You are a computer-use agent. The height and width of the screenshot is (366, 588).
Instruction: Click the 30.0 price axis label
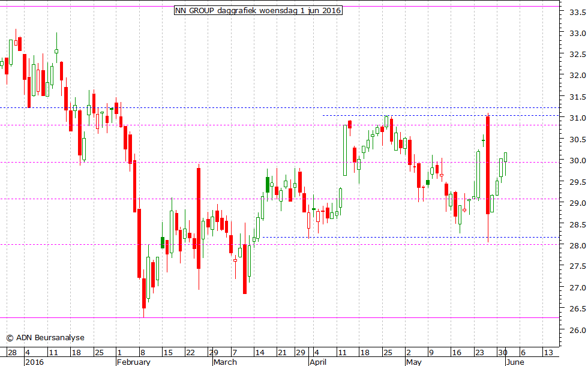point(577,161)
